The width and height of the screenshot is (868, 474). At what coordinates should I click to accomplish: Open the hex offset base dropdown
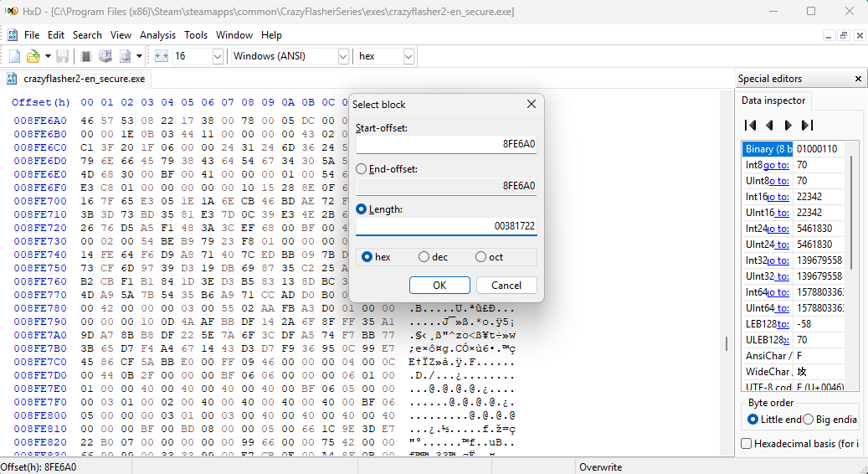pos(408,56)
